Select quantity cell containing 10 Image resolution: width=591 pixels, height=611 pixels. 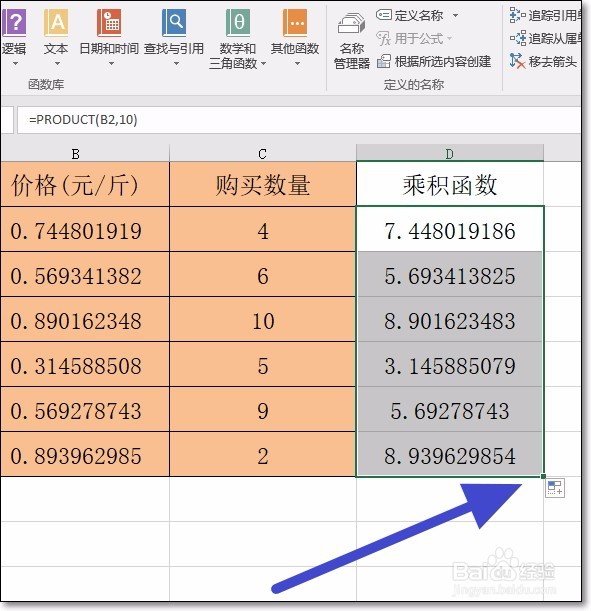point(263,319)
